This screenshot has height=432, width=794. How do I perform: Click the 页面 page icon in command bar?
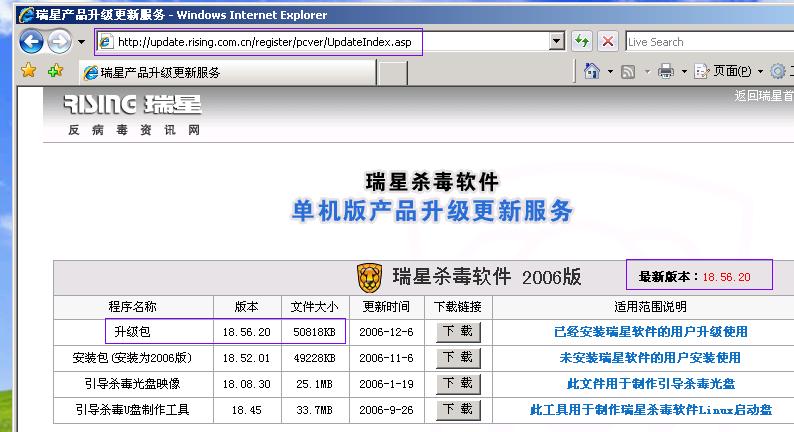click(x=701, y=71)
